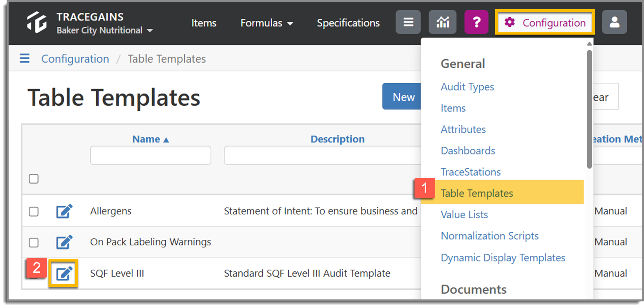Check the On Pack Labeling Warnings row checkbox
Screen dimensions: 644x308
pos(34,243)
